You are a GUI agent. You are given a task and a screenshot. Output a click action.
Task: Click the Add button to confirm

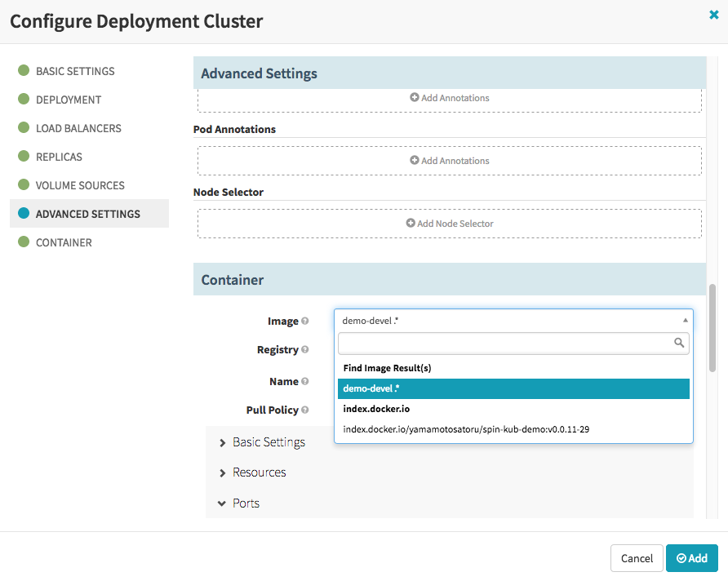pyautogui.click(x=691, y=558)
